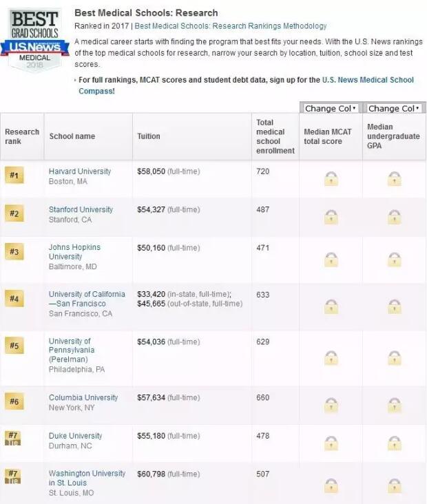Open Johns Hopkins University link
The height and width of the screenshot is (504, 427).
(x=74, y=252)
